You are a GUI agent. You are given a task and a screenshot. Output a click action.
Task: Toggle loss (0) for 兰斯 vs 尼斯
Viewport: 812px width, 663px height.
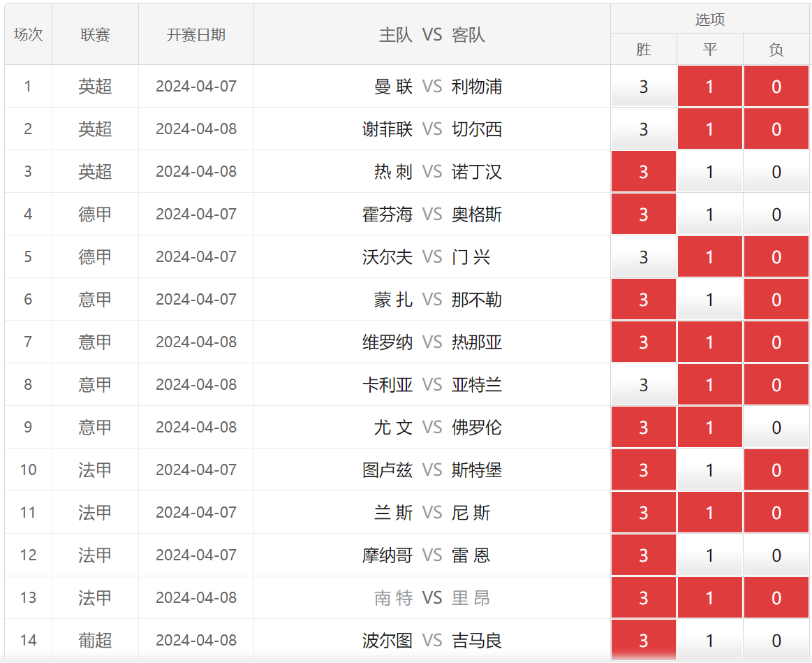click(776, 512)
